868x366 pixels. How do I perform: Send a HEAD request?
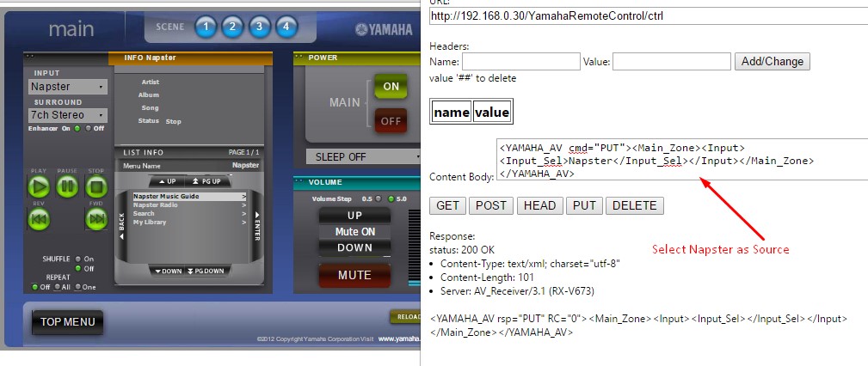539,205
